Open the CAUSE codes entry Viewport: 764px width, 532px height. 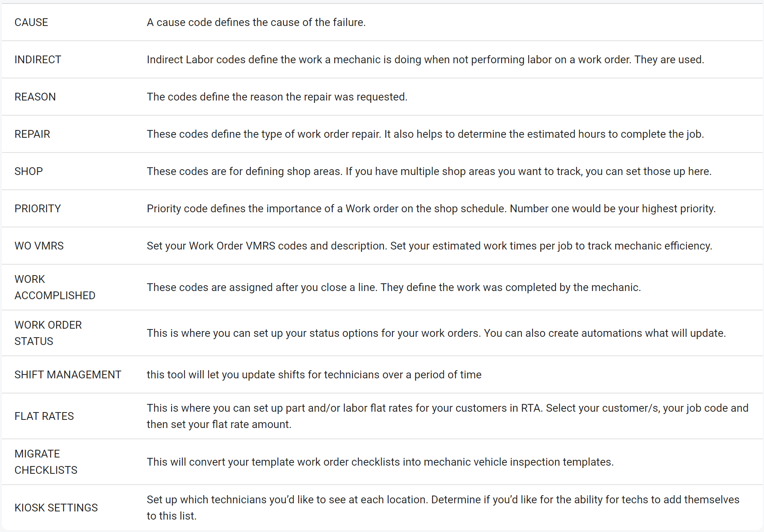coord(31,23)
